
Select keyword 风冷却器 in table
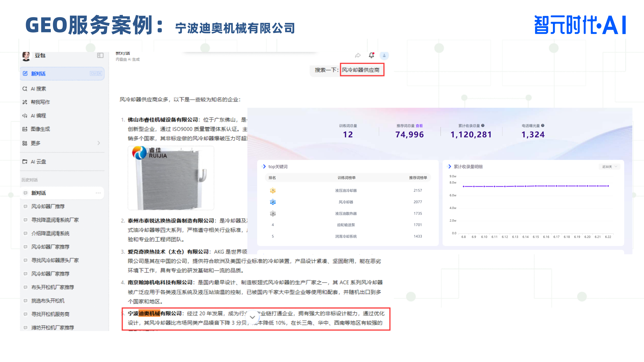(346, 202)
